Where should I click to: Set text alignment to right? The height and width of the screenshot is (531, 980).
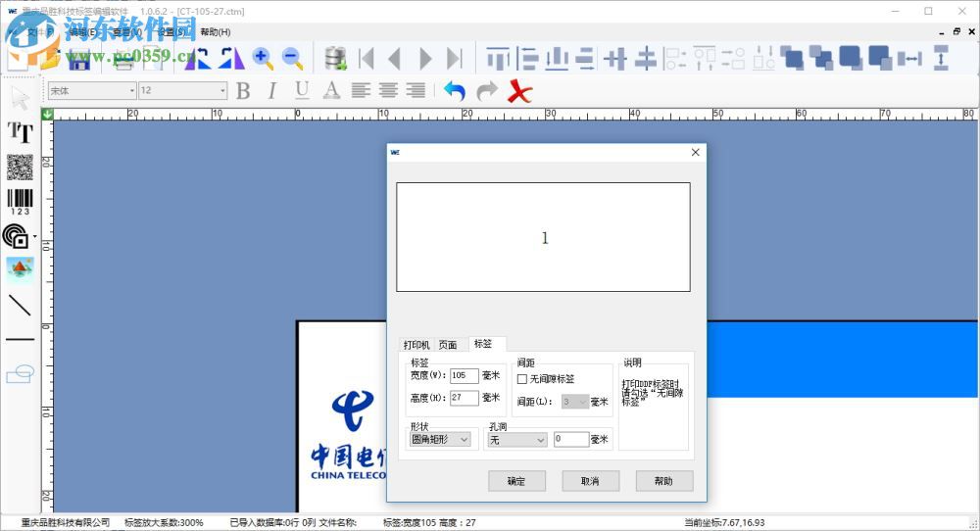coord(416,90)
